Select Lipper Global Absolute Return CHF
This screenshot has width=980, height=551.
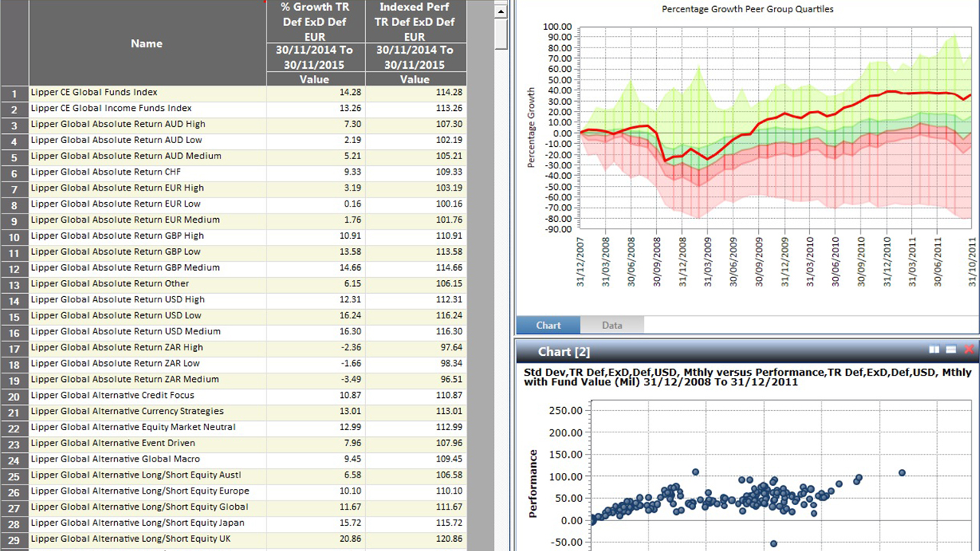pos(106,171)
